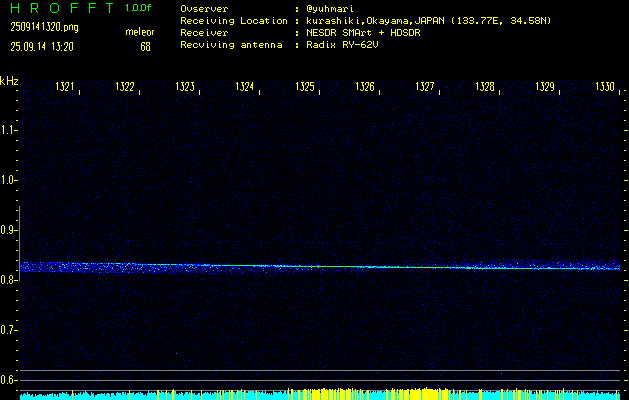Click the 1328 time marker
Viewport: 629px width, 400px height.
485,86
